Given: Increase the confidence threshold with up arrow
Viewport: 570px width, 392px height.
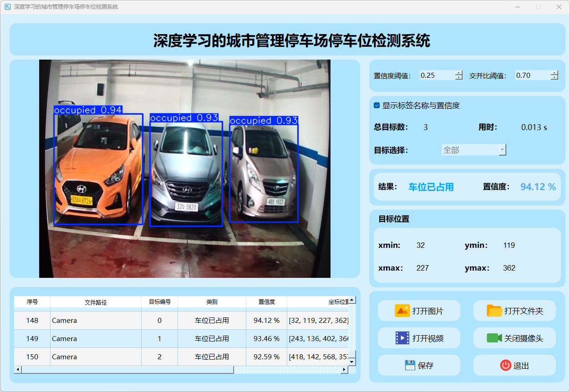Looking at the screenshot, I should [459, 73].
